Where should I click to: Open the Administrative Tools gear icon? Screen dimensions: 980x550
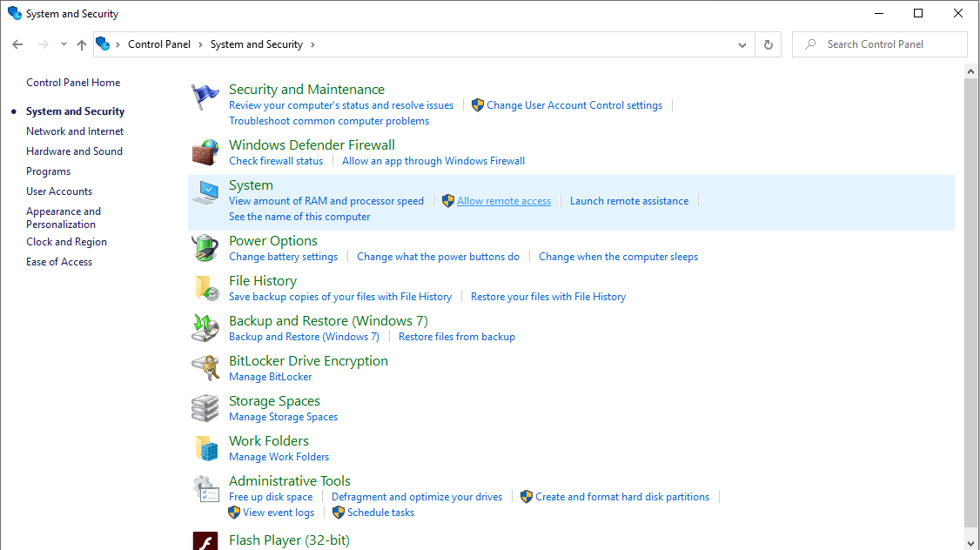click(x=205, y=489)
